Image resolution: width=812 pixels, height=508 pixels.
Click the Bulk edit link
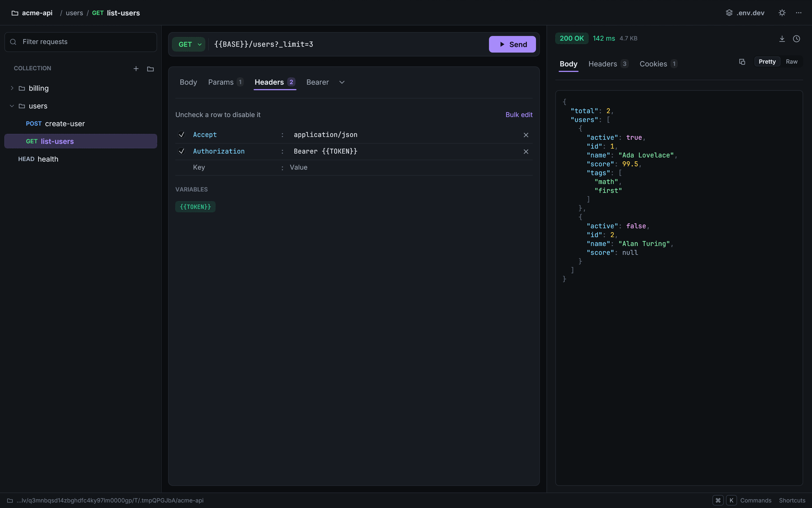(519, 115)
